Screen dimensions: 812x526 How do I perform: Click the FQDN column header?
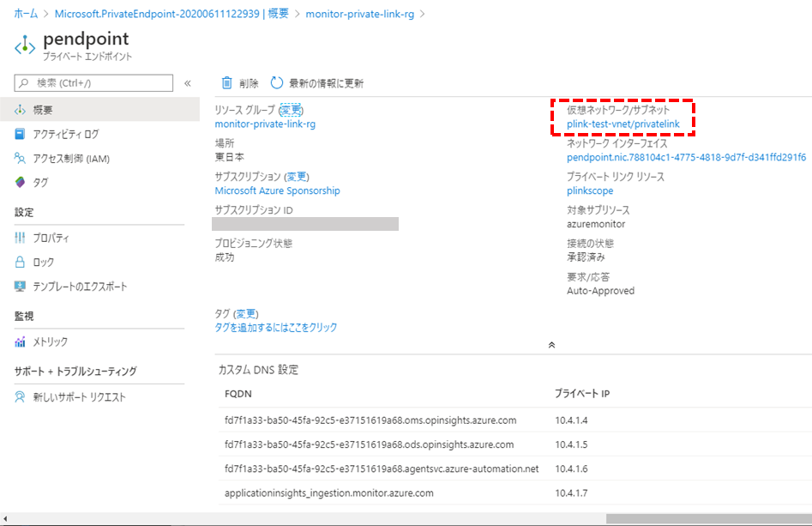tap(238, 394)
